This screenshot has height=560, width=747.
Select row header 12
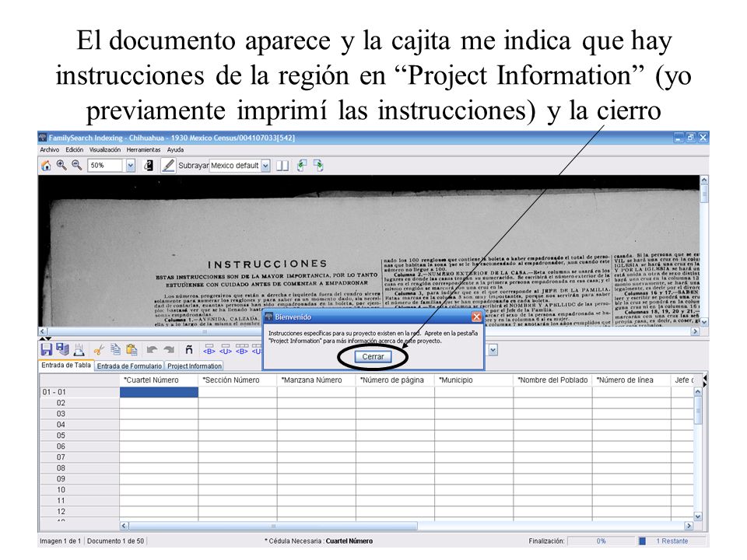pos(79,512)
